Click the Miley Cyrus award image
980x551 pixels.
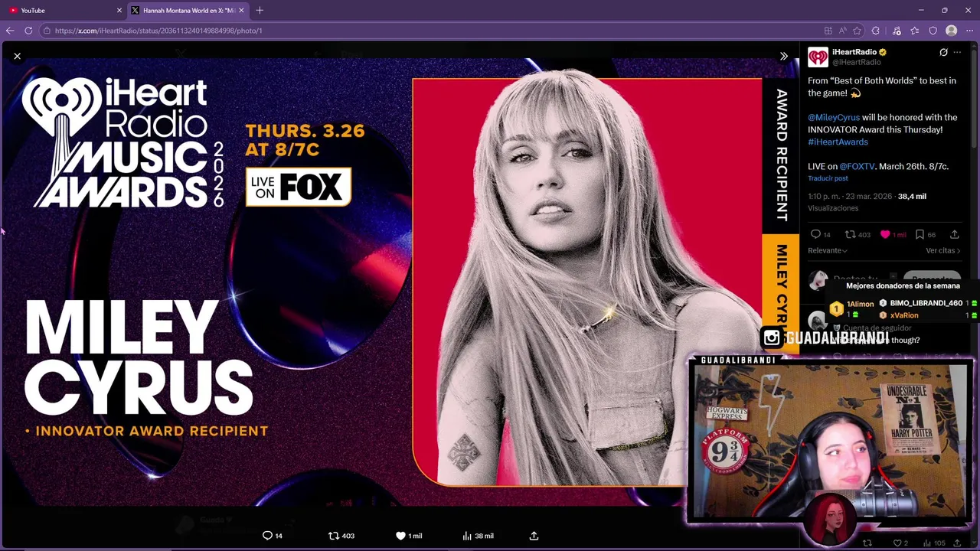400,282
